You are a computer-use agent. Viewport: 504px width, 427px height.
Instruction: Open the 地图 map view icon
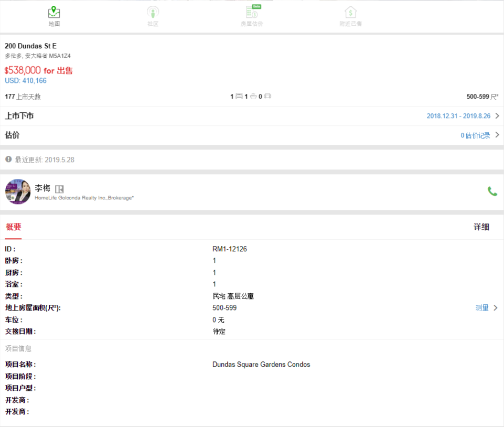pos(54,13)
